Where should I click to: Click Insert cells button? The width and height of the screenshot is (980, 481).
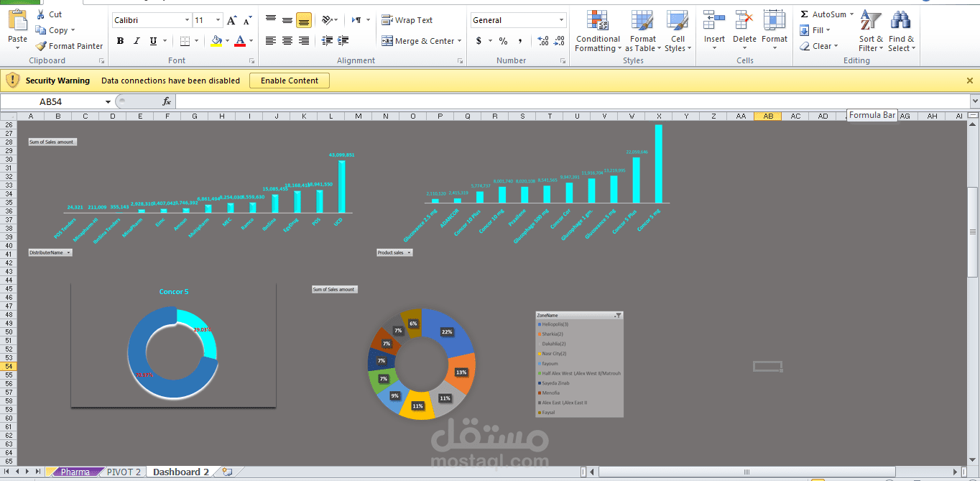(714, 31)
